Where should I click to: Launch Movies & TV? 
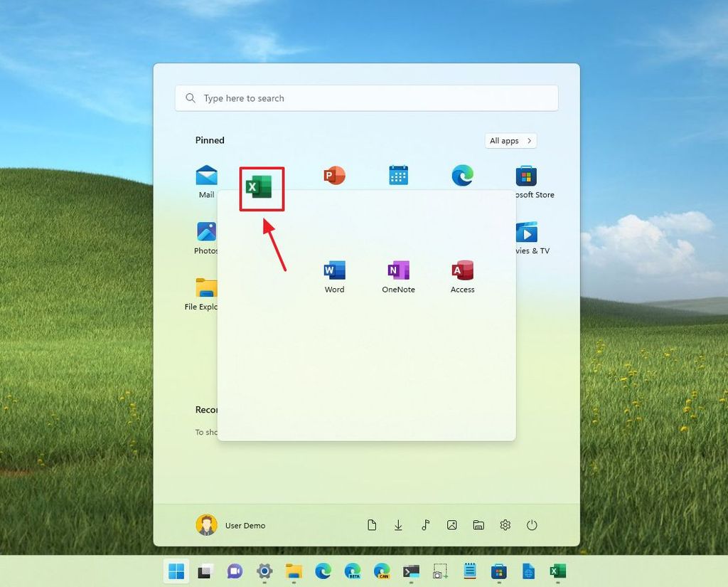[x=526, y=233]
